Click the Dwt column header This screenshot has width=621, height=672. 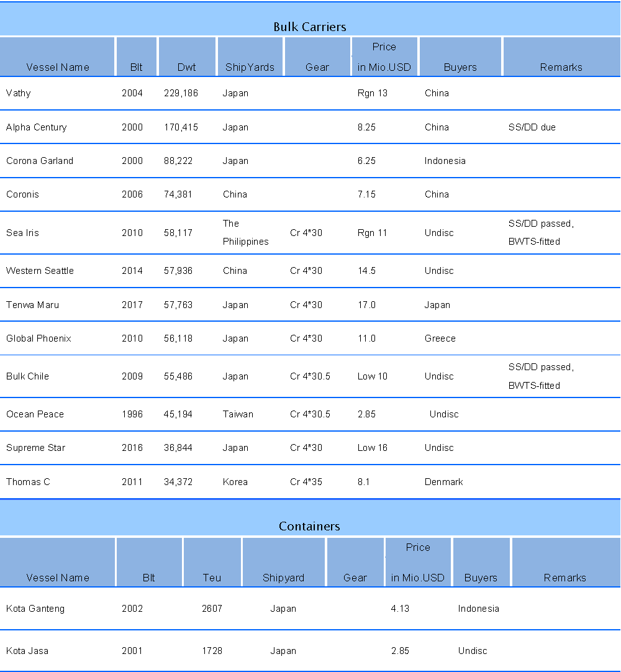[x=187, y=67]
